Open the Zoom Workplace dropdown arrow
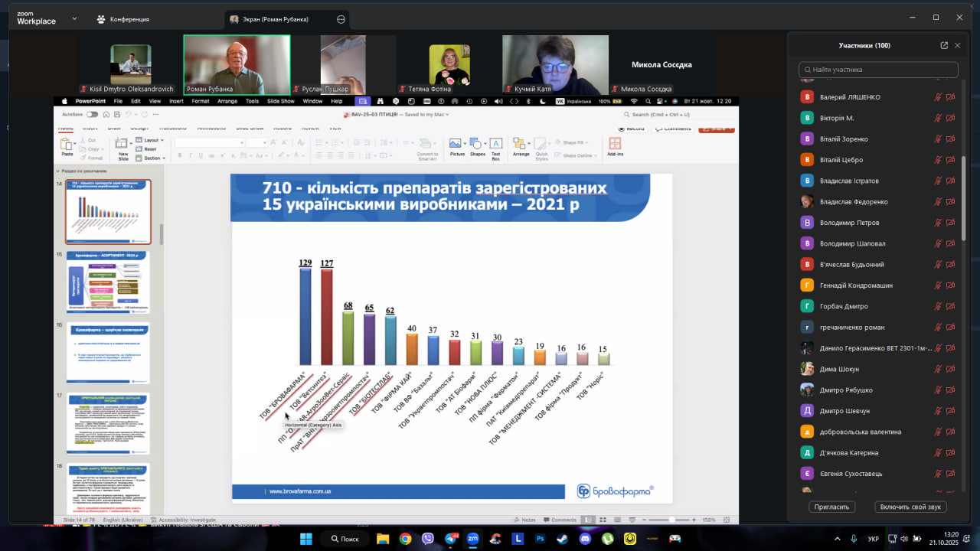The height and width of the screenshot is (551, 980). [x=74, y=18]
